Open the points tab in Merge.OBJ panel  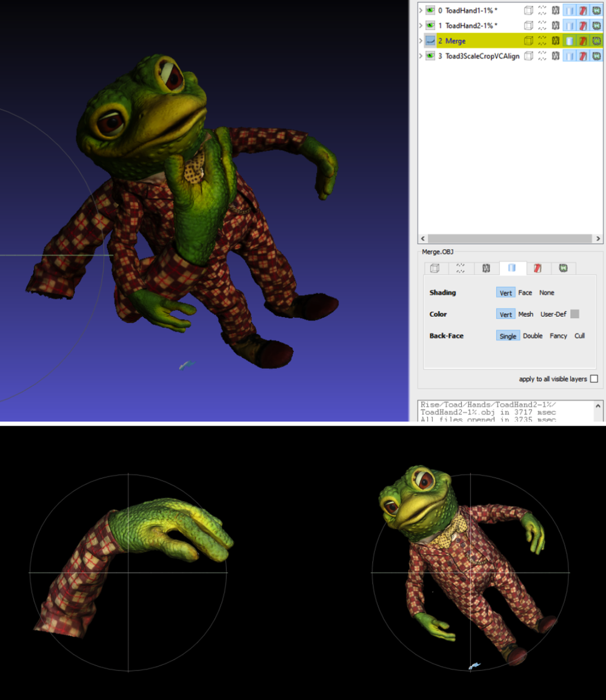pyautogui.click(x=460, y=268)
